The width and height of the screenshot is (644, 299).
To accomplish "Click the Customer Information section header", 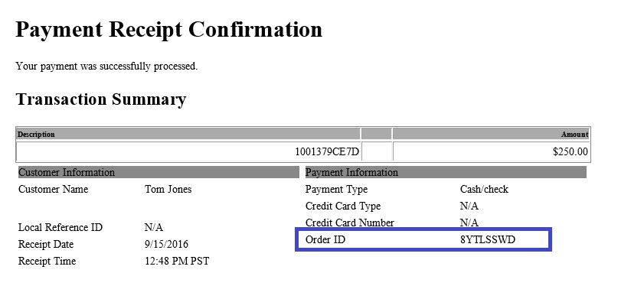I will 159,172.
